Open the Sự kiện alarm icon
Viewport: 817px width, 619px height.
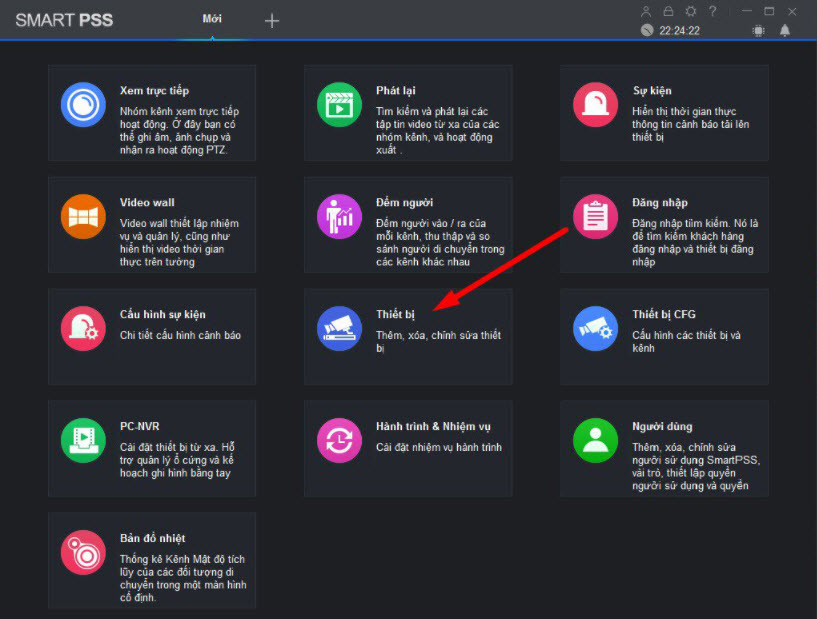coord(595,104)
